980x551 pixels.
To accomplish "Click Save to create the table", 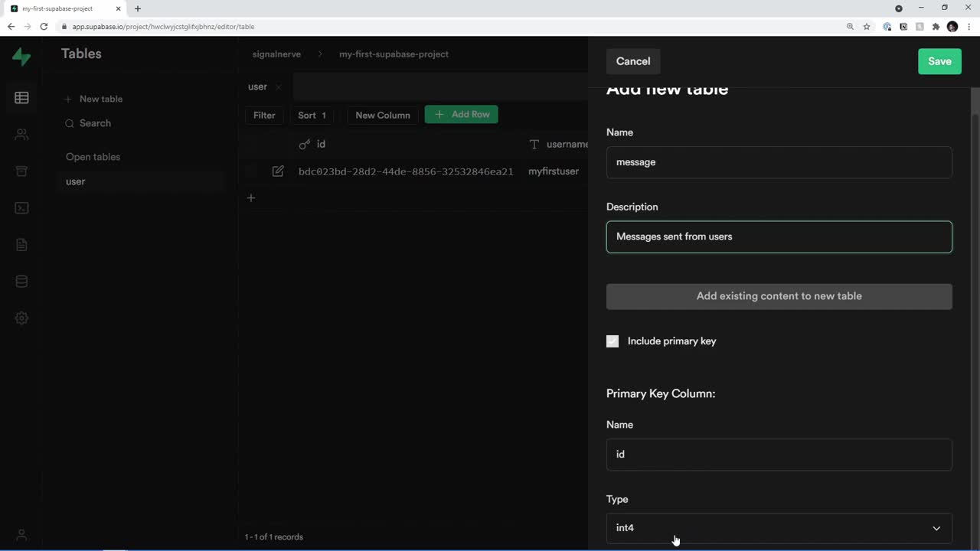I will click(939, 61).
